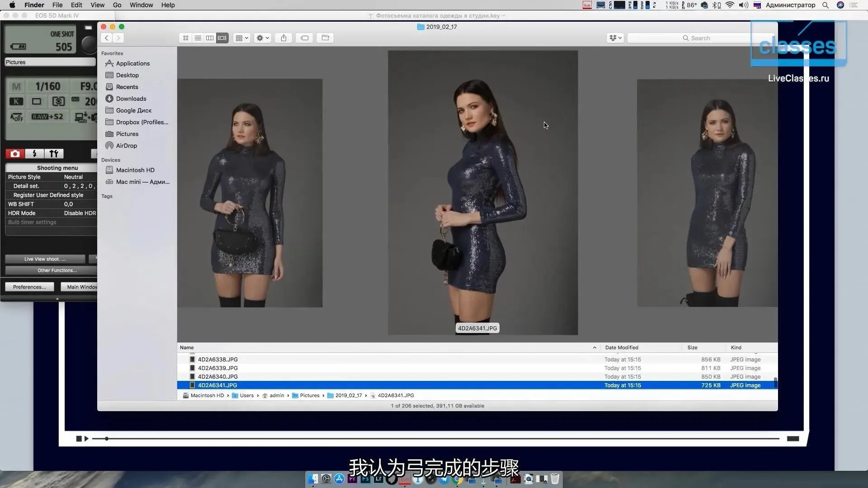
Task: Select the left preview thumbnail
Action: 250,193
